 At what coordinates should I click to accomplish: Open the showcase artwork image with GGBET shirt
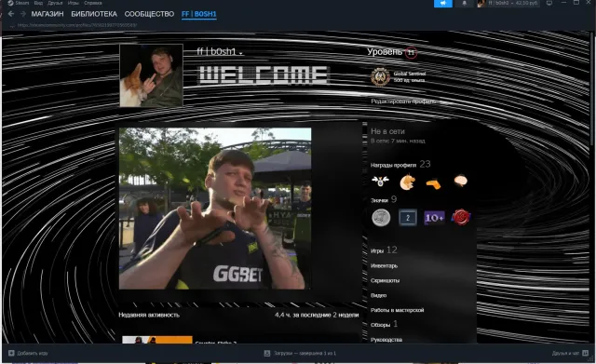tap(215, 209)
